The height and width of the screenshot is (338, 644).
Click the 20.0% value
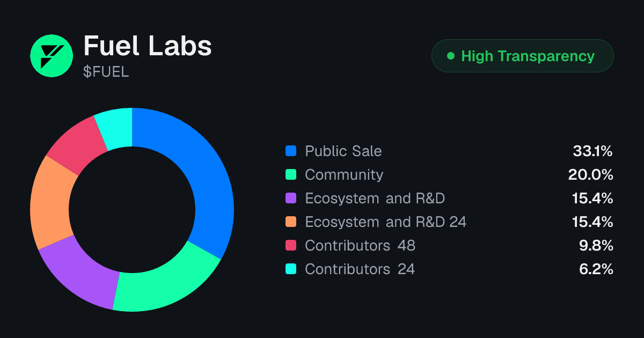coord(591,175)
